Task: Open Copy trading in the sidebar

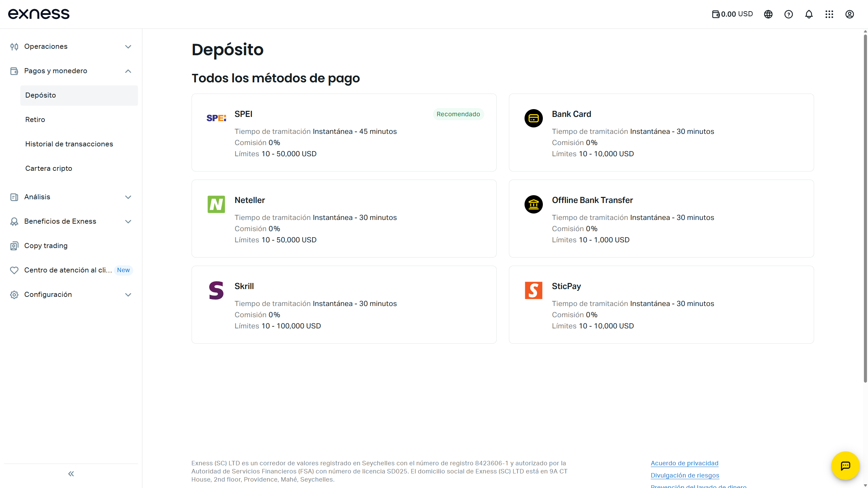Action: click(x=46, y=246)
